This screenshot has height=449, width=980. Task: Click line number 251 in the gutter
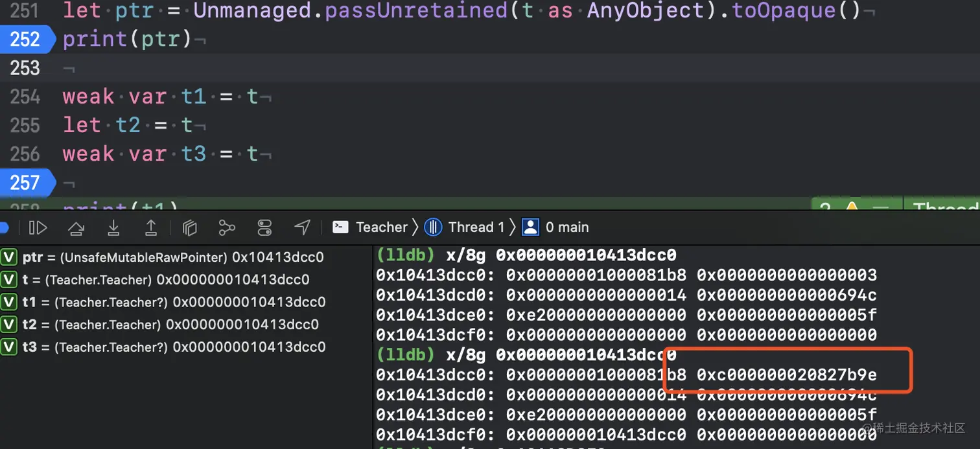click(25, 10)
